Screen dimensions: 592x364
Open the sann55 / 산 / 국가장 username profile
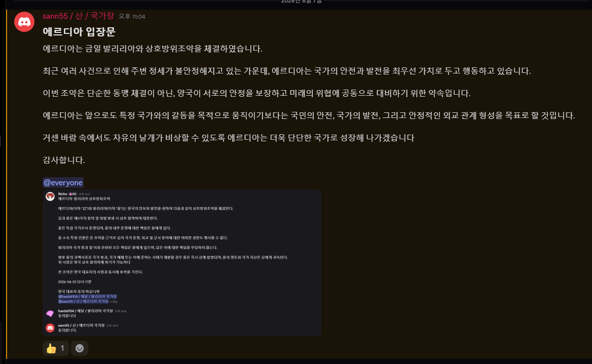coord(78,16)
